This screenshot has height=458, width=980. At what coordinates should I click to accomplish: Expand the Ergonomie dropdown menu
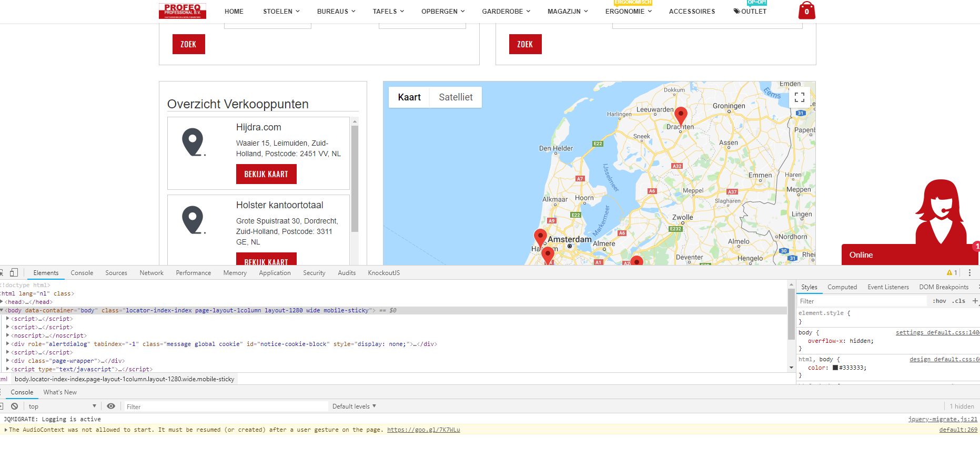(629, 12)
